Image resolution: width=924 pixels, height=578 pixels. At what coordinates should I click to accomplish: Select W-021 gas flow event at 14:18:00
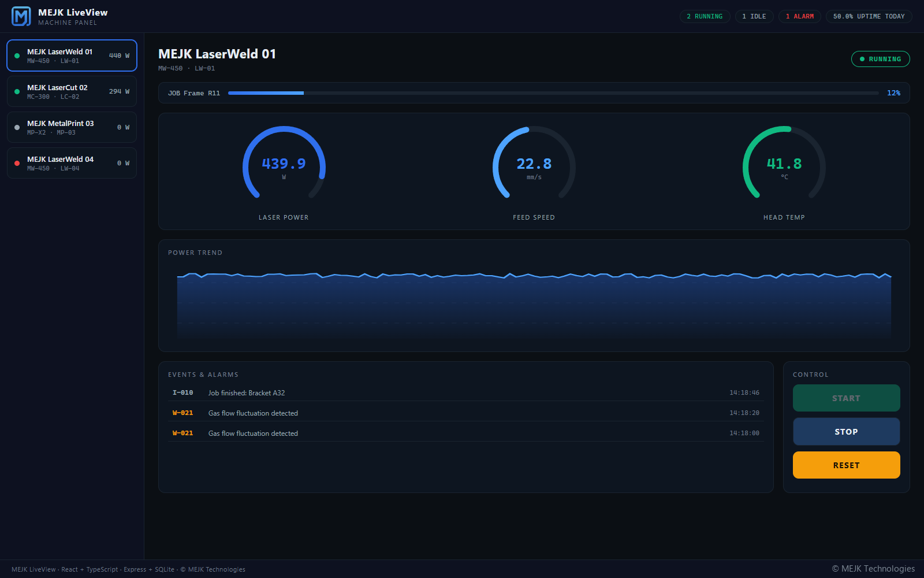click(466, 433)
